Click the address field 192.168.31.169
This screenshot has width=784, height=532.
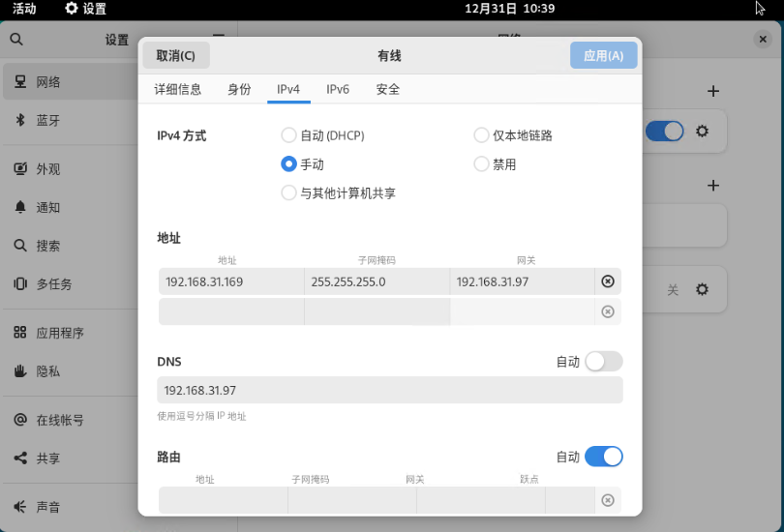(231, 281)
